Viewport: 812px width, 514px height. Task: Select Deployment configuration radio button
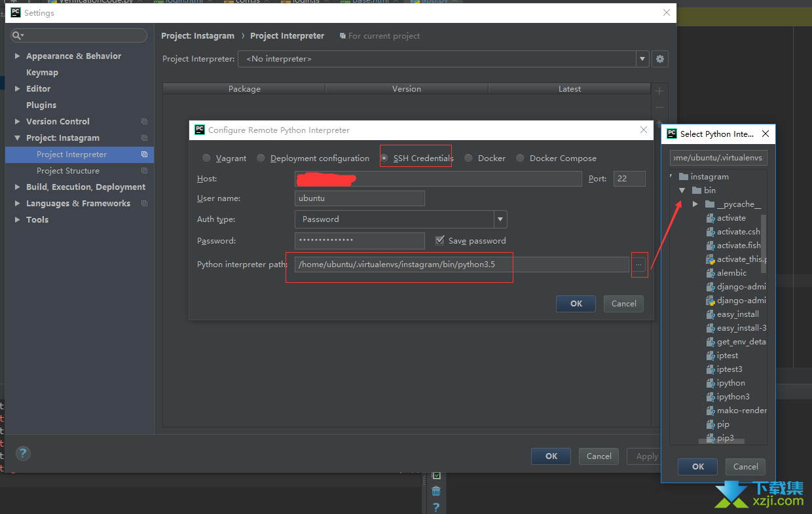[x=261, y=158]
